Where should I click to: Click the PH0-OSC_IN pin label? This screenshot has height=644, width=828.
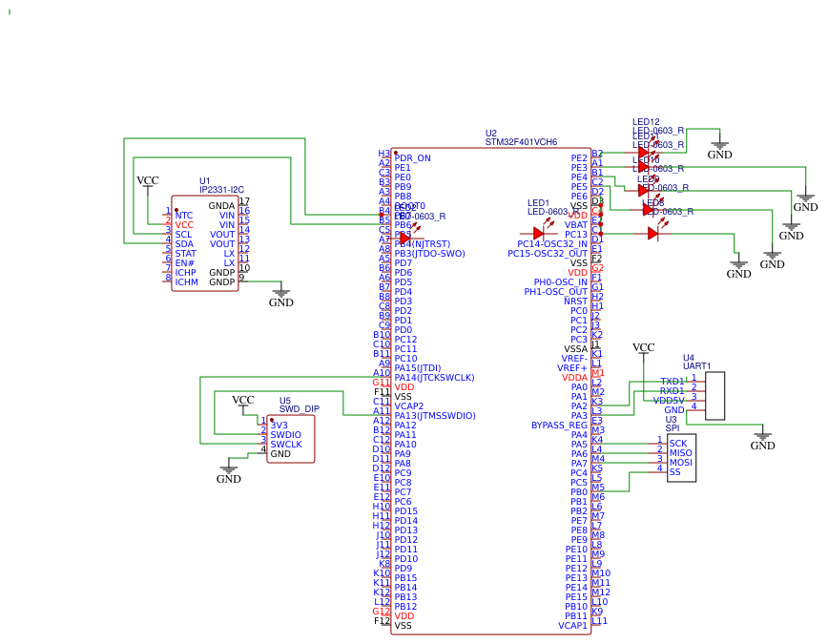coord(561,282)
